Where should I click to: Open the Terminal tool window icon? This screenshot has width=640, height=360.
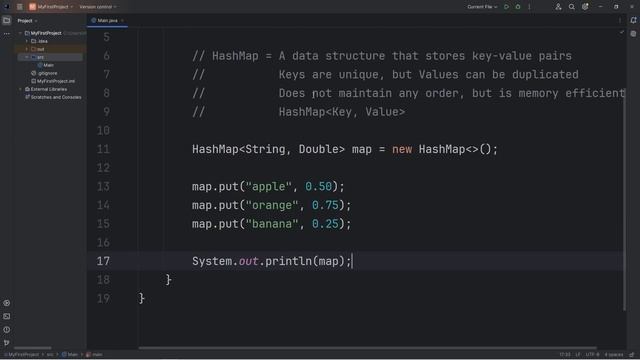[x=7, y=316]
